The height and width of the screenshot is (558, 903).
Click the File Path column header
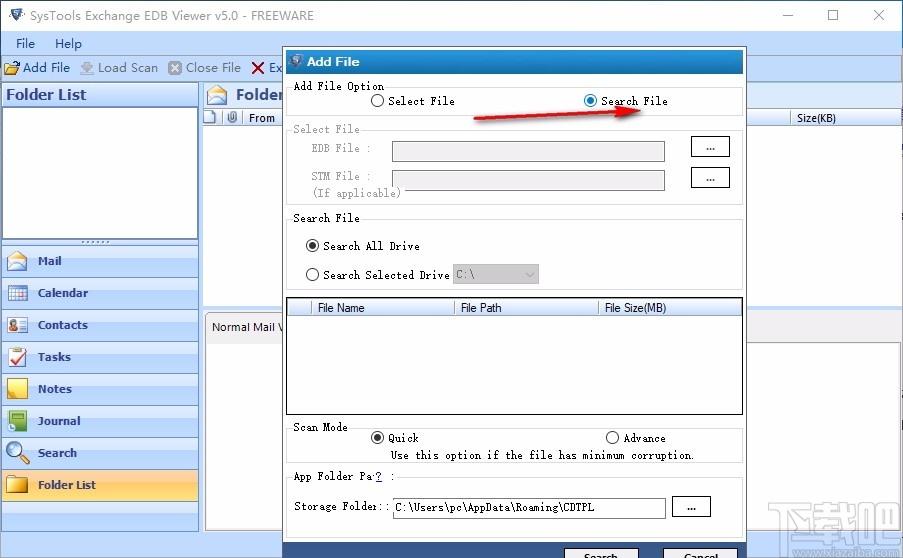[x=526, y=308]
